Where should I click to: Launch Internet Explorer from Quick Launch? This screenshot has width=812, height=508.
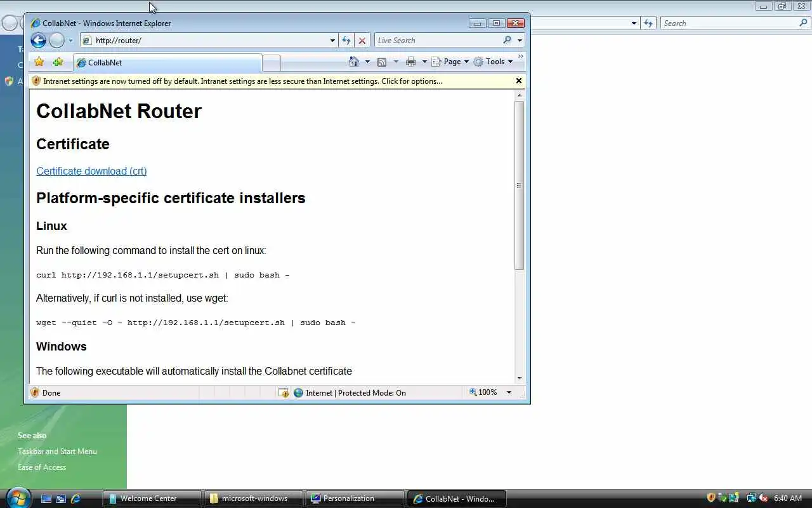[x=75, y=498]
